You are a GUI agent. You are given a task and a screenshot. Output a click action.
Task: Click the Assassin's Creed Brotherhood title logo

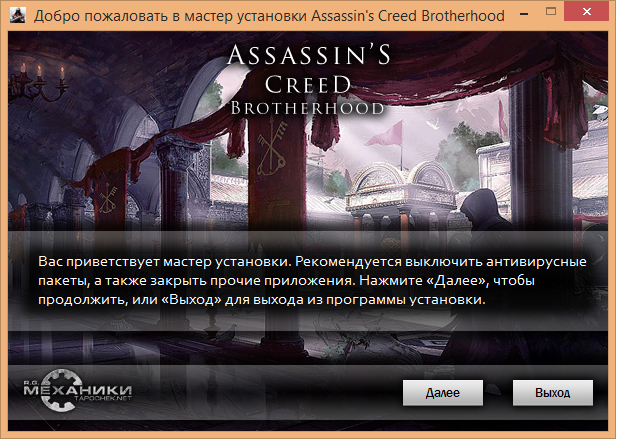(x=308, y=79)
